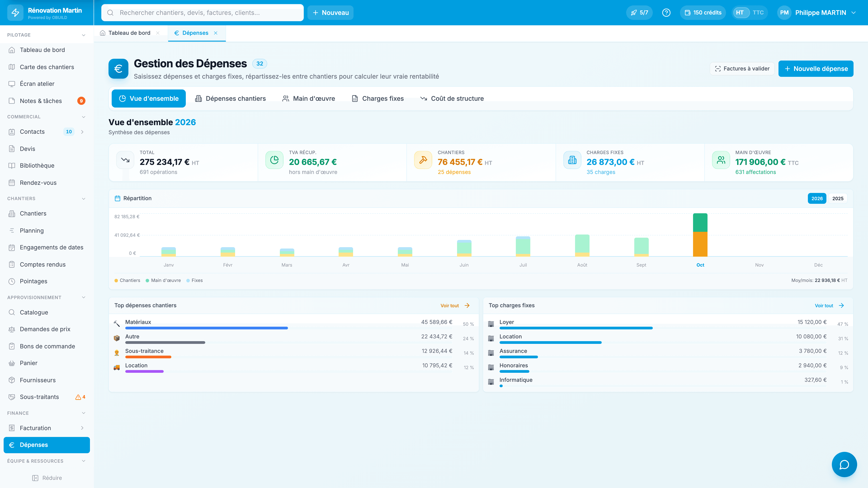Click the search chantiers, devis field
Viewport: 868px width, 488px height.
pos(202,12)
